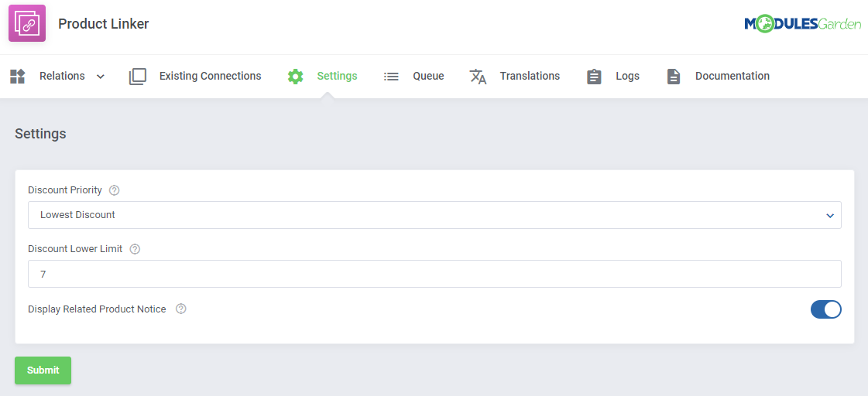The height and width of the screenshot is (396, 868).
Task: Click the Queue list icon
Action: point(391,77)
